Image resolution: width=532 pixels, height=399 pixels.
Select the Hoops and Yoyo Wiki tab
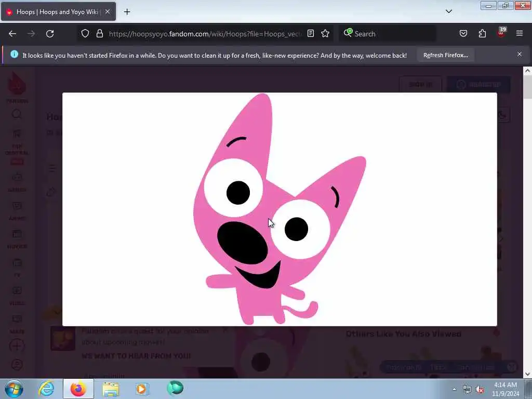coord(58,12)
